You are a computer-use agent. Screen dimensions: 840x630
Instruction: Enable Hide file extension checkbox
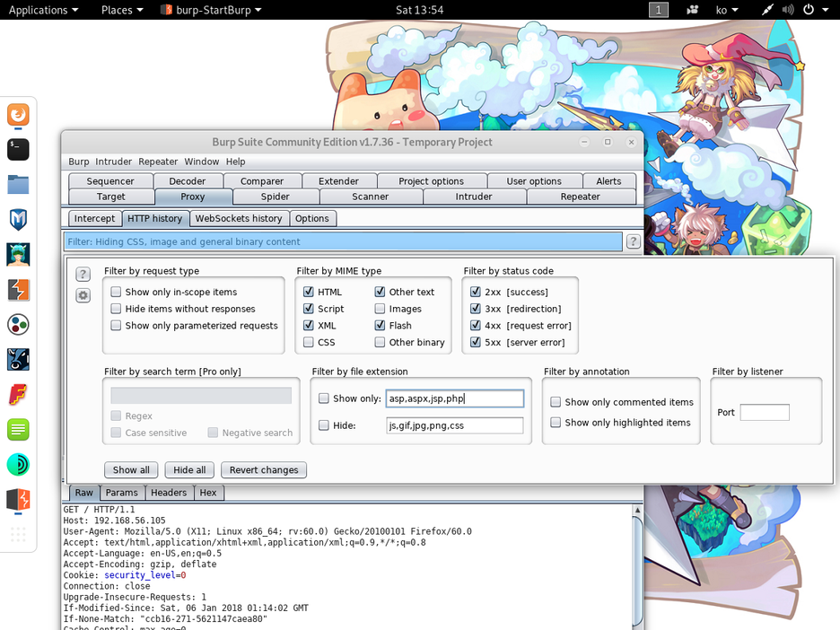[x=324, y=425]
